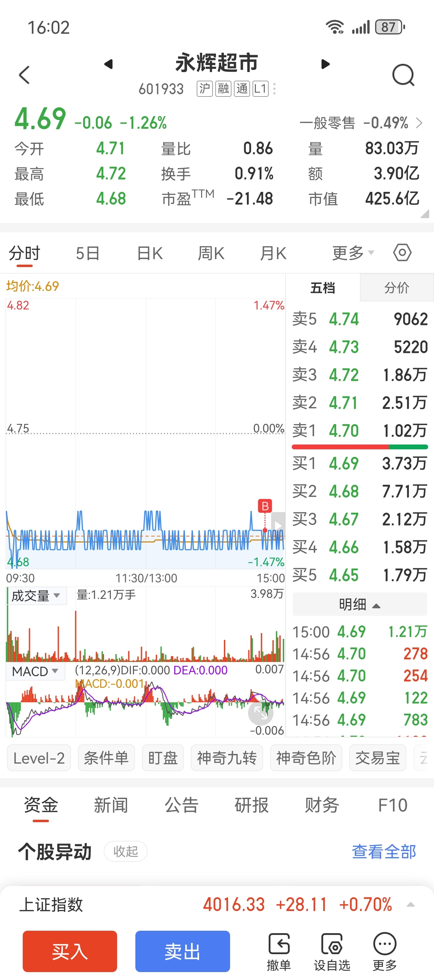
Task: Select the 日K chart tab
Action: (x=150, y=253)
